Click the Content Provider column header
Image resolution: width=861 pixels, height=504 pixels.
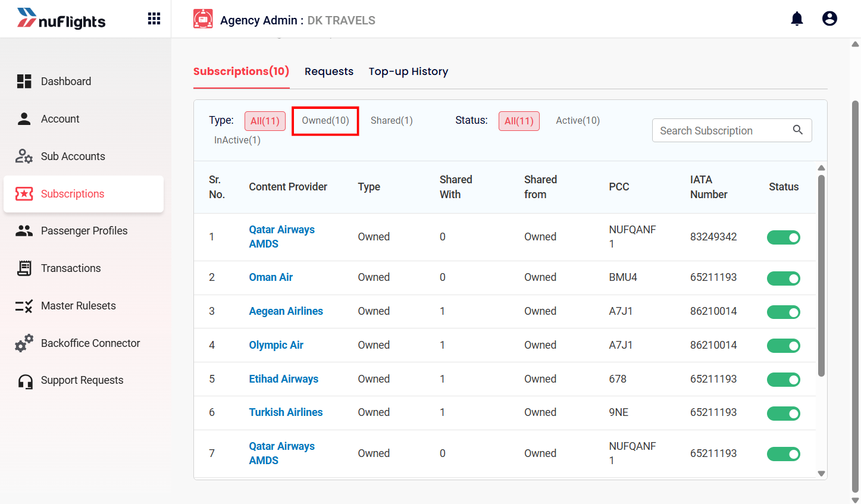288,187
